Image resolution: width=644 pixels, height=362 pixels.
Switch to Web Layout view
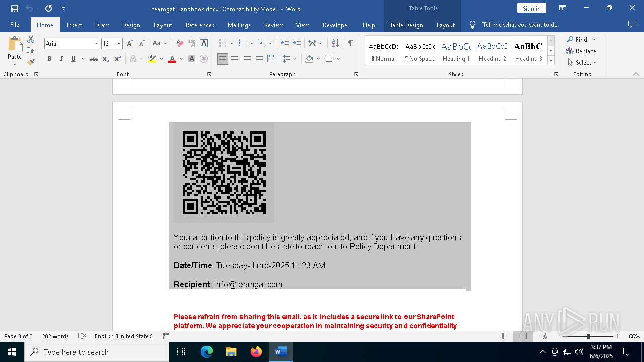tap(543, 336)
